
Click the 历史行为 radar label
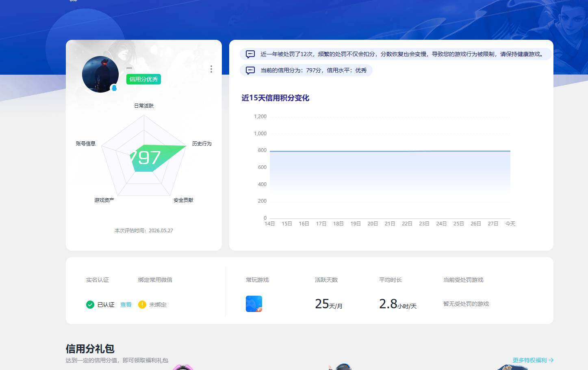point(202,144)
